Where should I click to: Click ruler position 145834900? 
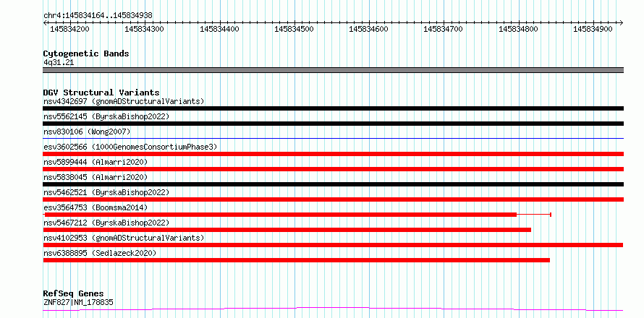[x=593, y=29]
